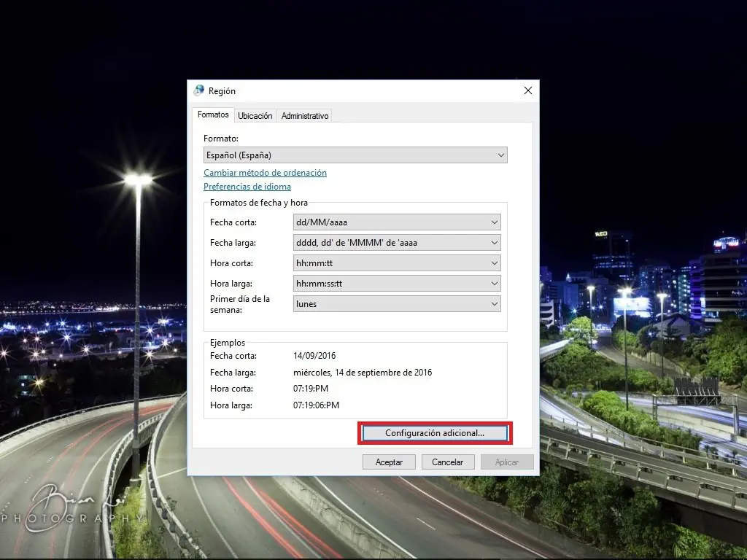Open the Formato dropdown showing Español (España)

click(x=355, y=155)
